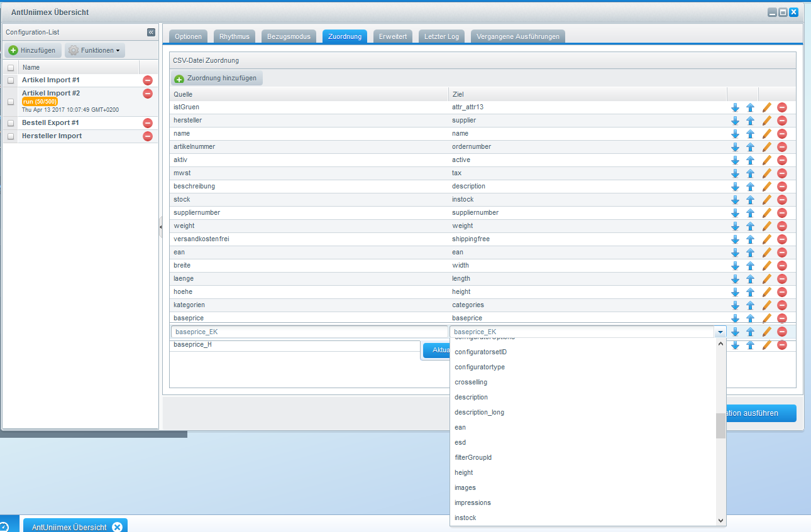
Task: Move the hersteller mapping up
Action: (750, 121)
